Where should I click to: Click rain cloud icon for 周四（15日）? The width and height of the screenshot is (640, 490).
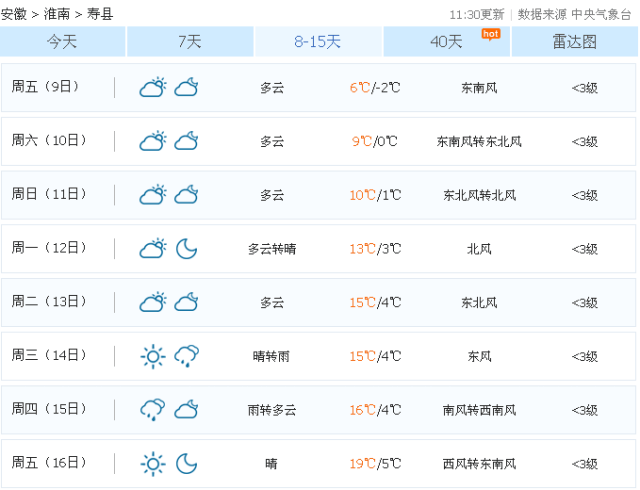[153, 410]
